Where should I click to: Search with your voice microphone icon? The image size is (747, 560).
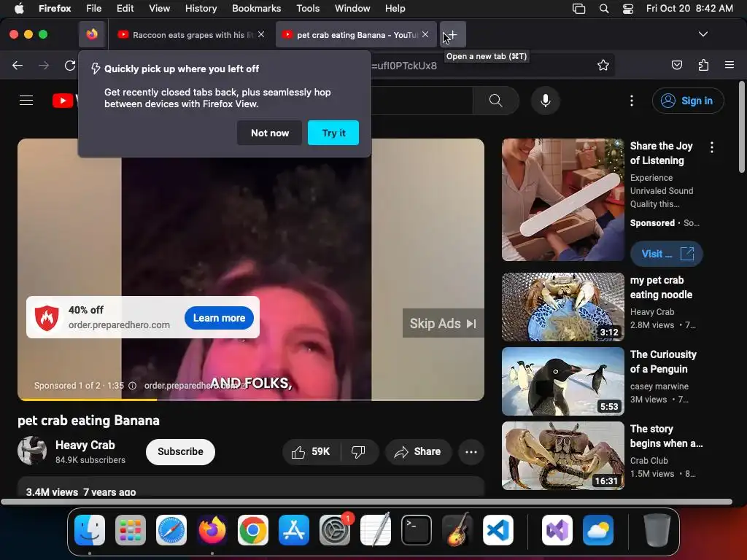pyautogui.click(x=546, y=101)
